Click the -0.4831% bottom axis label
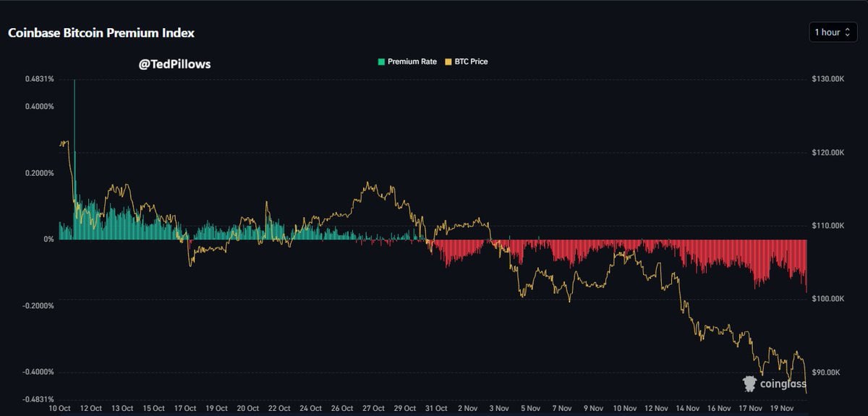The image size is (868, 416). point(37,399)
